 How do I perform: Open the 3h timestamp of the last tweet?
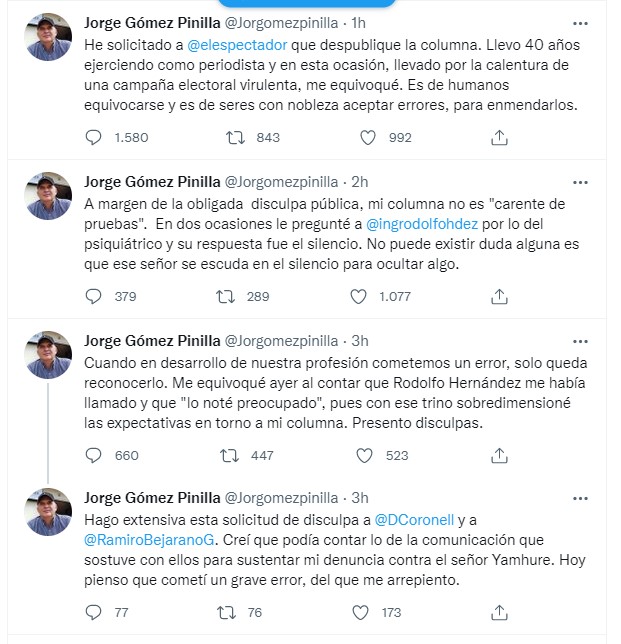pyautogui.click(x=360, y=497)
